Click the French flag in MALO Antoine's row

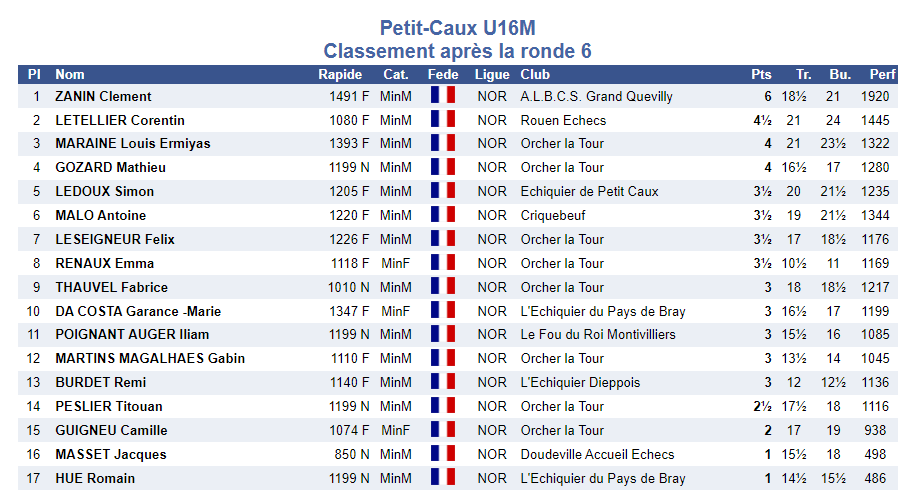(442, 215)
